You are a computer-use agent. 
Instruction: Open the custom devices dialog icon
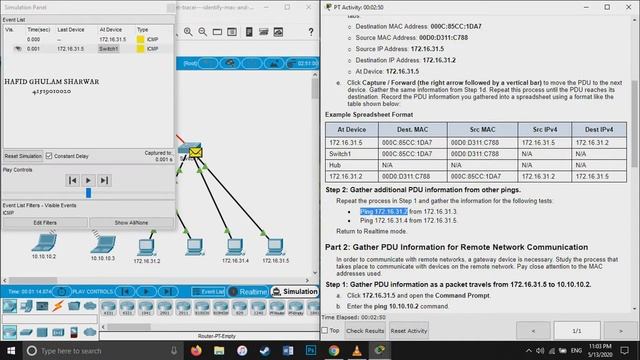[x=232, y=32]
